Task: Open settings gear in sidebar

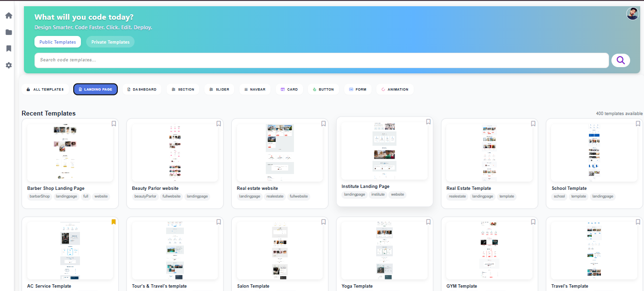Action: click(x=9, y=65)
